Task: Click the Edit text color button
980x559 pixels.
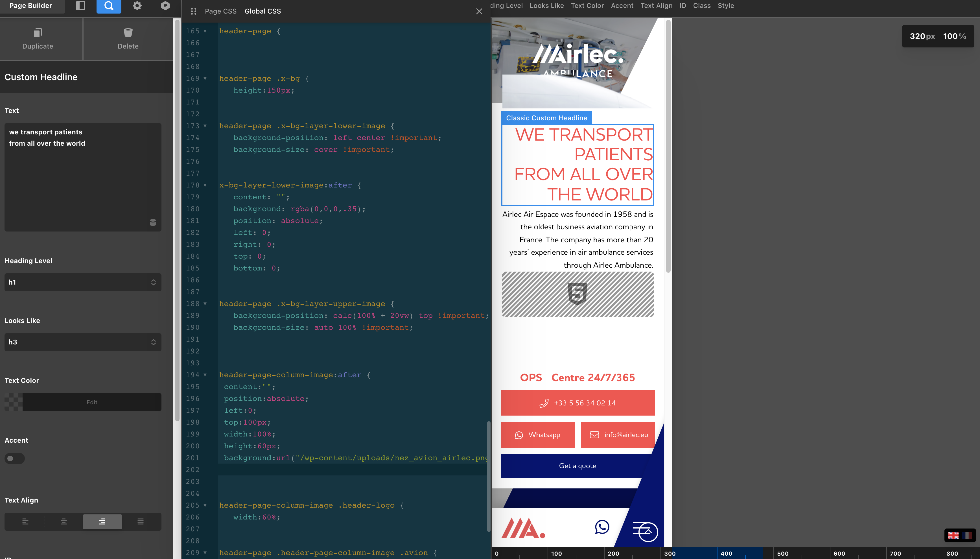Action: pyautogui.click(x=92, y=402)
